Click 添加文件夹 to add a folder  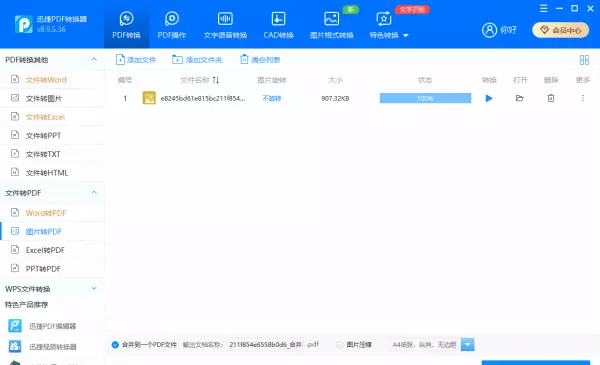[x=197, y=60]
